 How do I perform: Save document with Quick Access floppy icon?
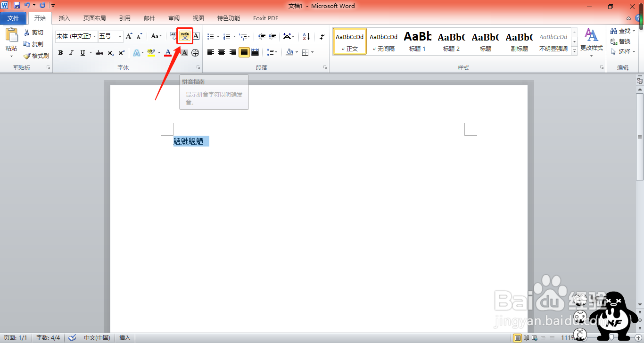[x=17, y=6]
